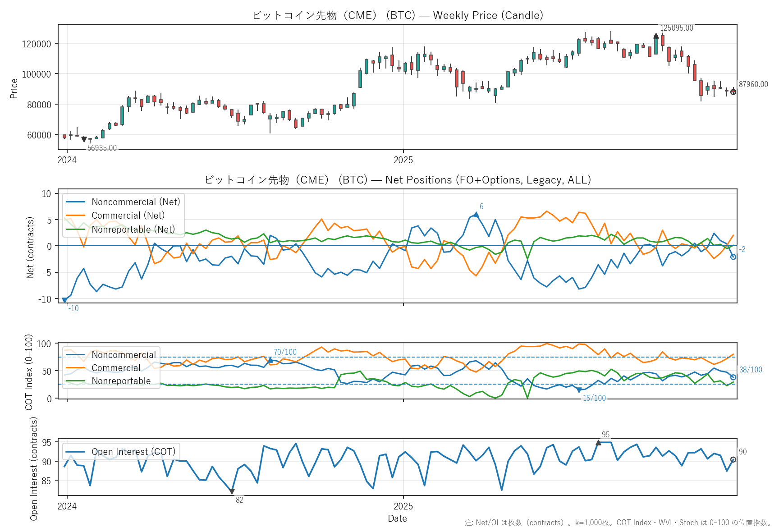
Task: Click the Open Interest low marker labeled 82
Action: (x=232, y=491)
